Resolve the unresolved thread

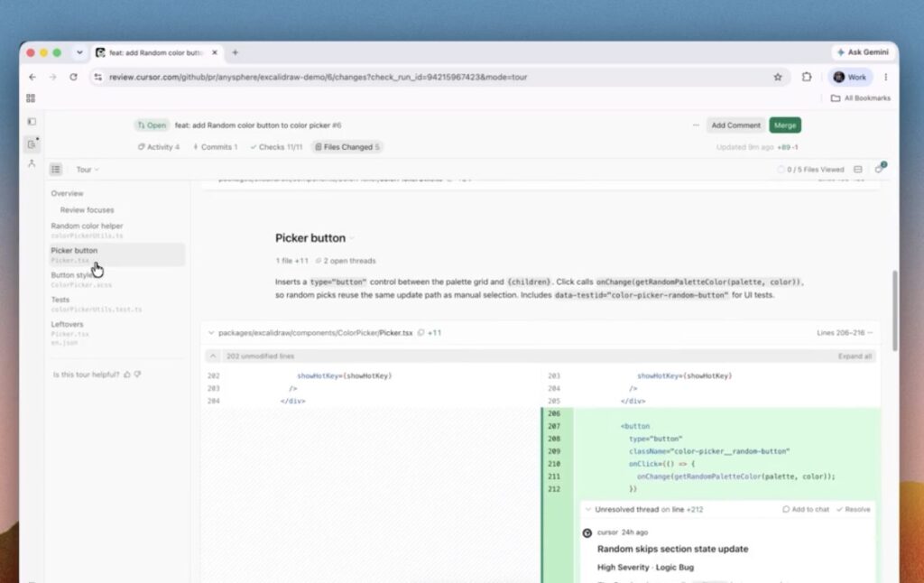tap(854, 509)
